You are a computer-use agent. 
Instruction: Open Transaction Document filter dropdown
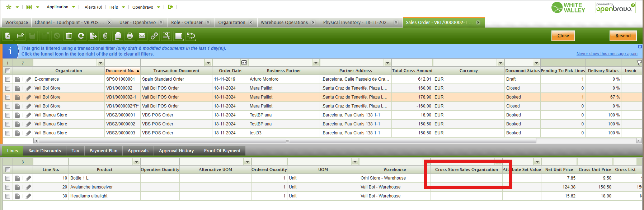pyautogui.click(x=208, y=63)
